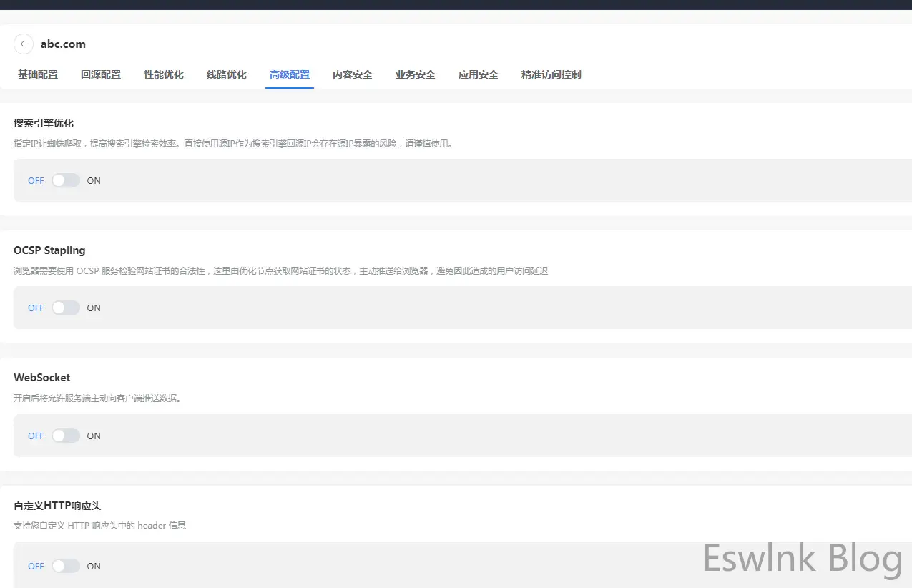The image size is (912, 588).
Task: Select the 性能优化 tab
Action: (164, 74)
